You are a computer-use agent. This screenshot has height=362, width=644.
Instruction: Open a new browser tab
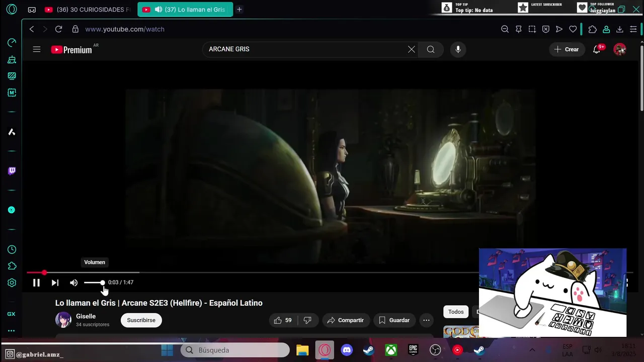(x=239, y=10)
